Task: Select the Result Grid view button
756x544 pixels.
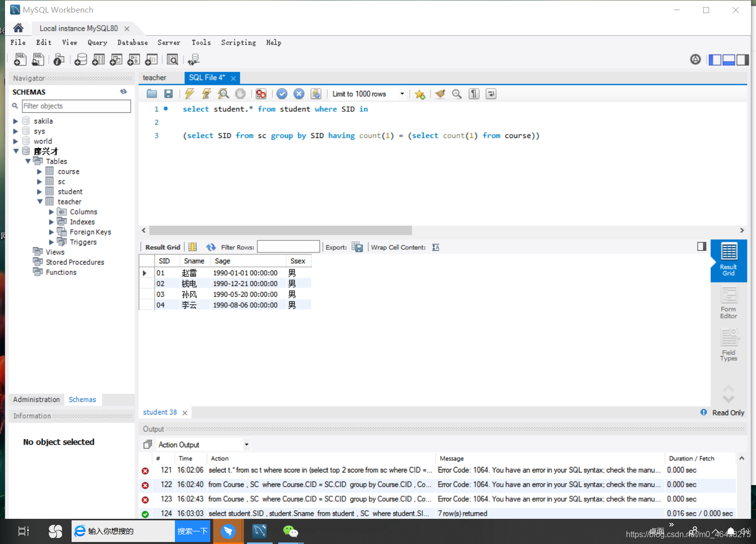Action: [729, 260]
